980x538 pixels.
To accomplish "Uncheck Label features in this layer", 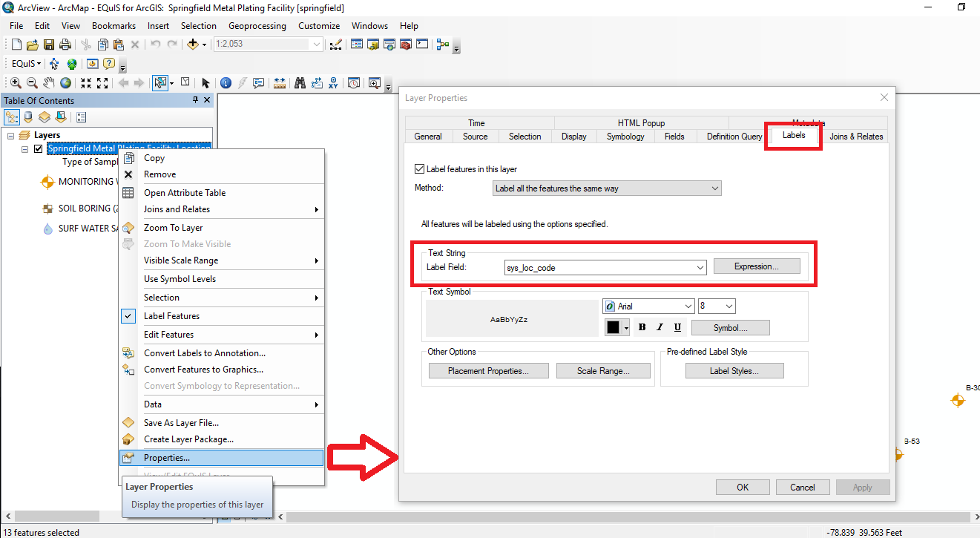I will [x=420, y=169].
